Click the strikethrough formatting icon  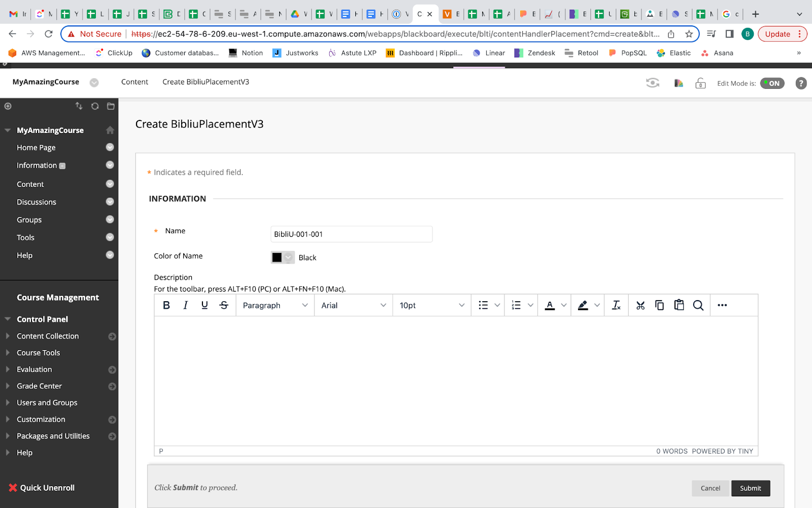tap(224, 305)
